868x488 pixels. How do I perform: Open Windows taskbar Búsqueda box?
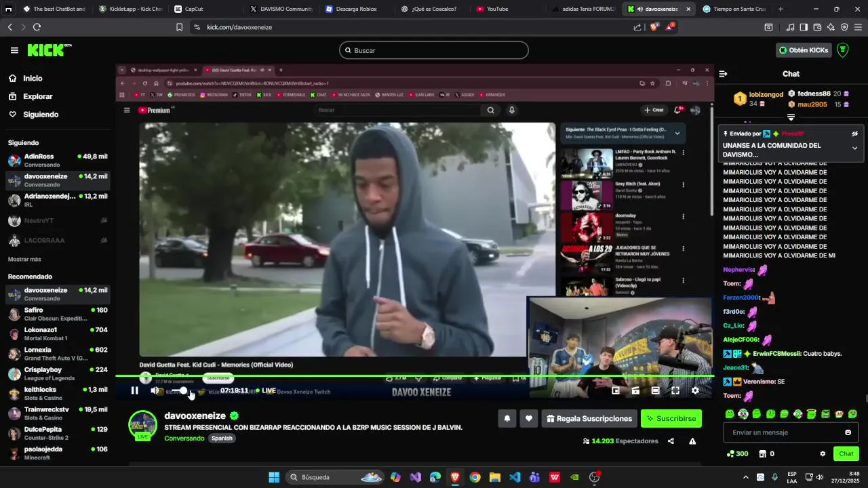coord(336,477)
